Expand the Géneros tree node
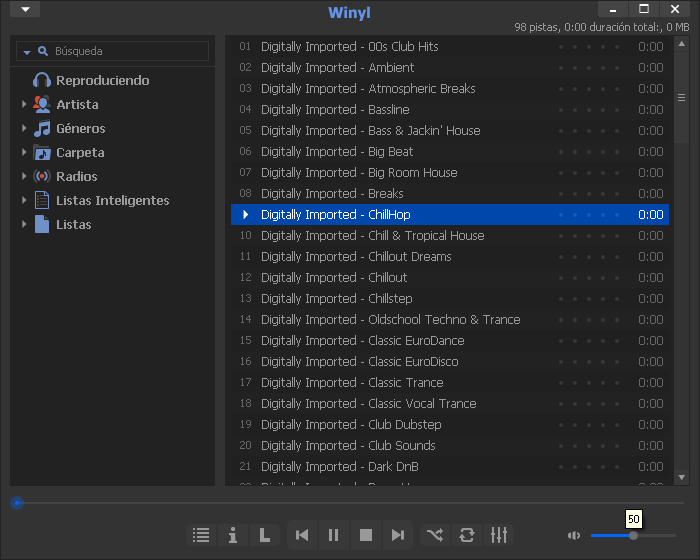The width and height of the screenshot is (700, 560). click(x=24, y=128)
